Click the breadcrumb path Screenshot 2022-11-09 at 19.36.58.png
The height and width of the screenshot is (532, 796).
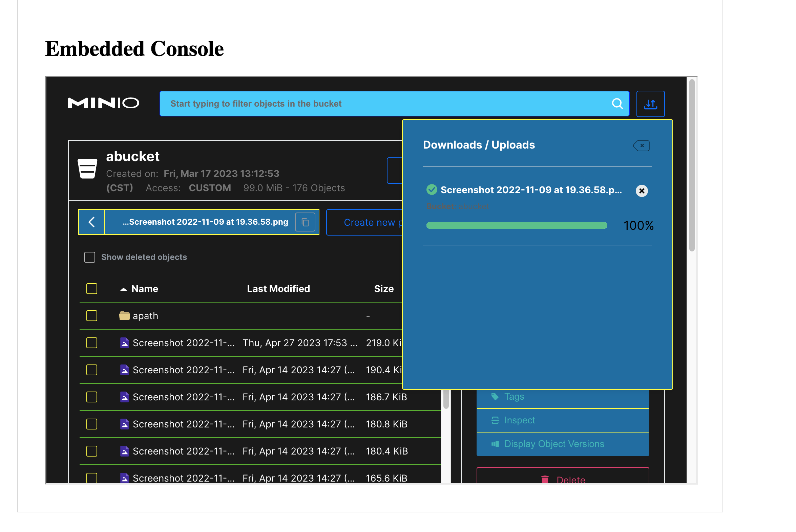pyautogui.click(x=205, y=222)
